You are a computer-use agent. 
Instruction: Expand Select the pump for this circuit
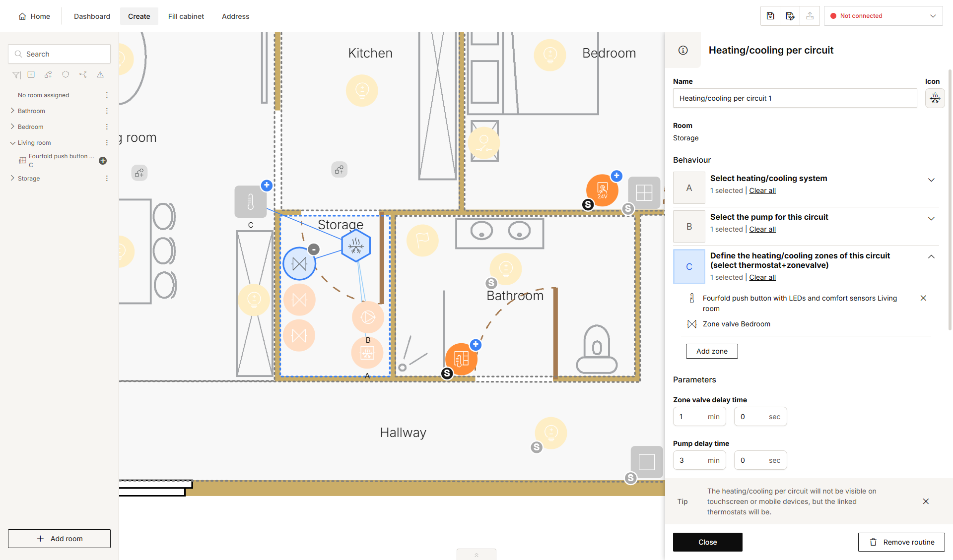pyautogui.click(x=931, y=219)
